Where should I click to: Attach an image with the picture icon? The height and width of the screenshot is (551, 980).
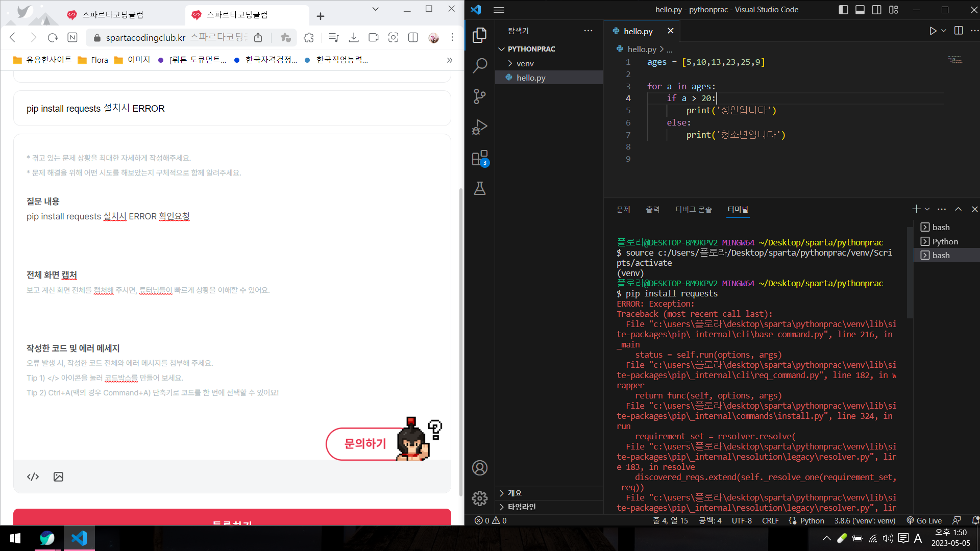58,477
